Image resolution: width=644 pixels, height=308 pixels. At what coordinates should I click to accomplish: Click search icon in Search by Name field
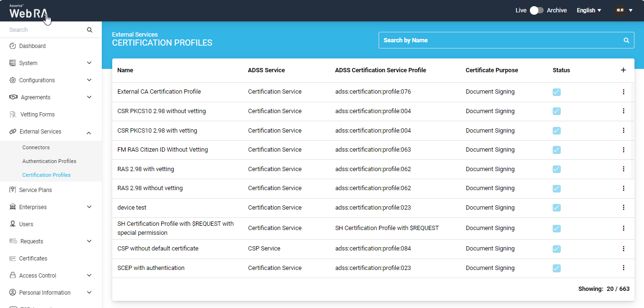point(626,40)
